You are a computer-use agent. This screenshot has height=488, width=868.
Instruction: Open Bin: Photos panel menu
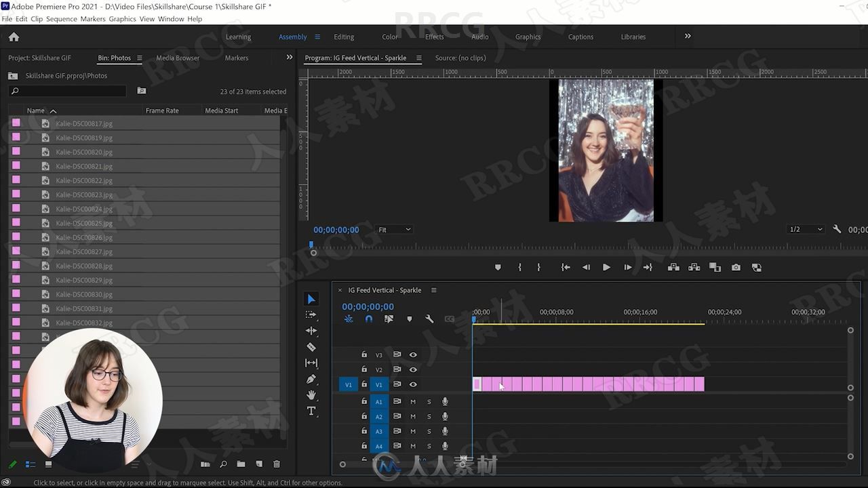tap(140, 58)
